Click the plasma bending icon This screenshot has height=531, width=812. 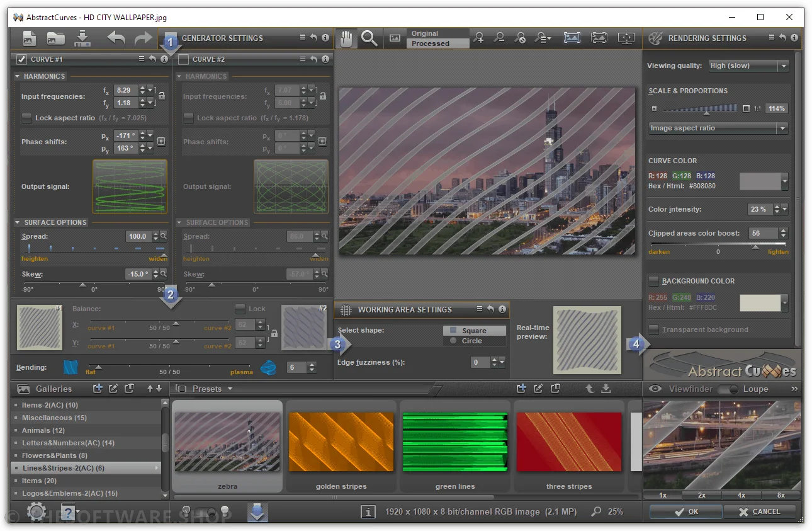[x=268, y=367]
